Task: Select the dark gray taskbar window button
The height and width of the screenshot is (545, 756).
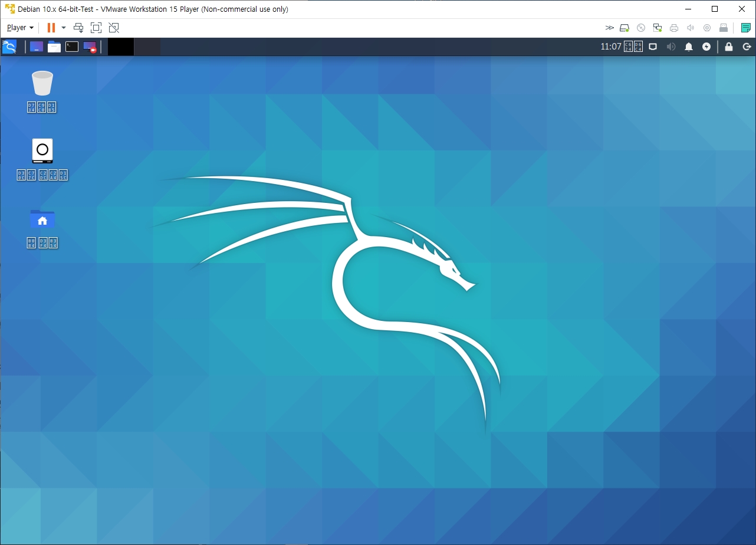Action: [x=147, y=47]
